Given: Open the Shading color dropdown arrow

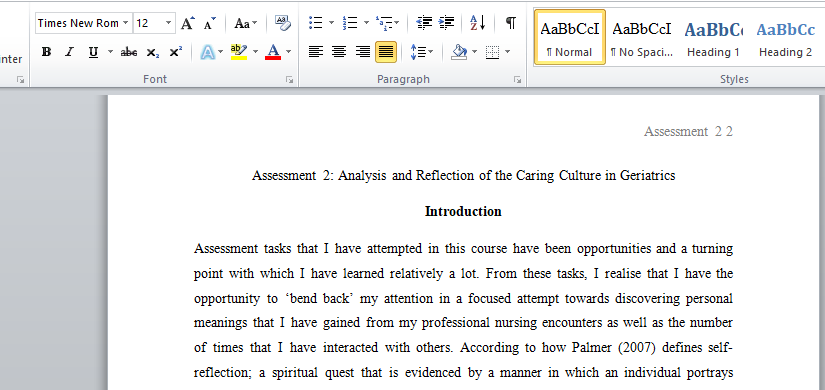Looking at the screenshot, I should (475, 52).
